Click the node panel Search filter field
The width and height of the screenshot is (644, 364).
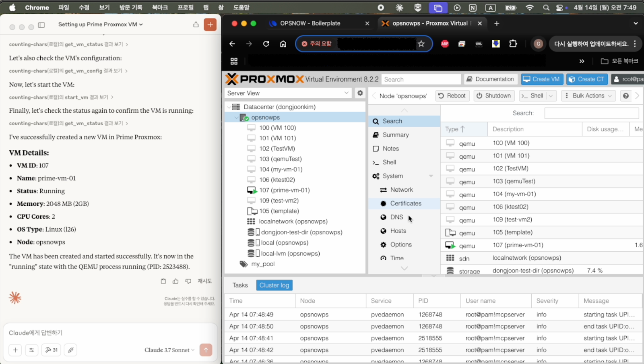pos(591,113)
